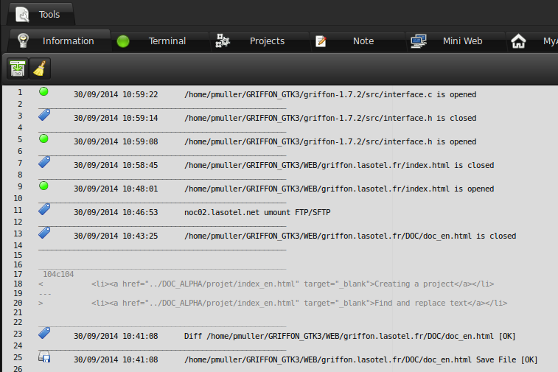The image size is (558, 372).
Task: Click line number 1 in the gutter
Action: point(20,92)
